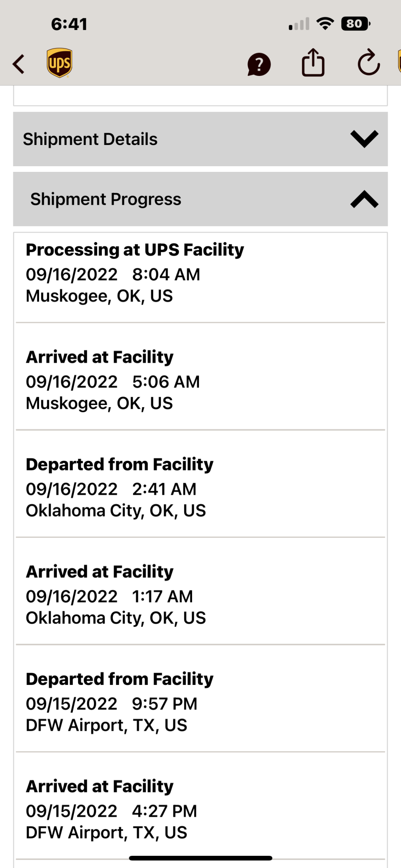Tap the 6:41 clock in status bar
The height and width of the screenshot is (868, 401).
click(69, 24)
